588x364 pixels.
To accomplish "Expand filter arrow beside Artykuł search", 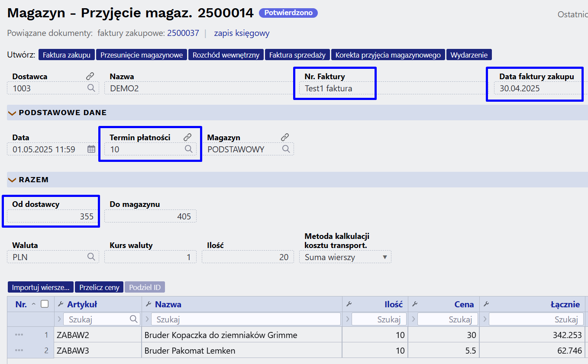I will tap(59, 319).
